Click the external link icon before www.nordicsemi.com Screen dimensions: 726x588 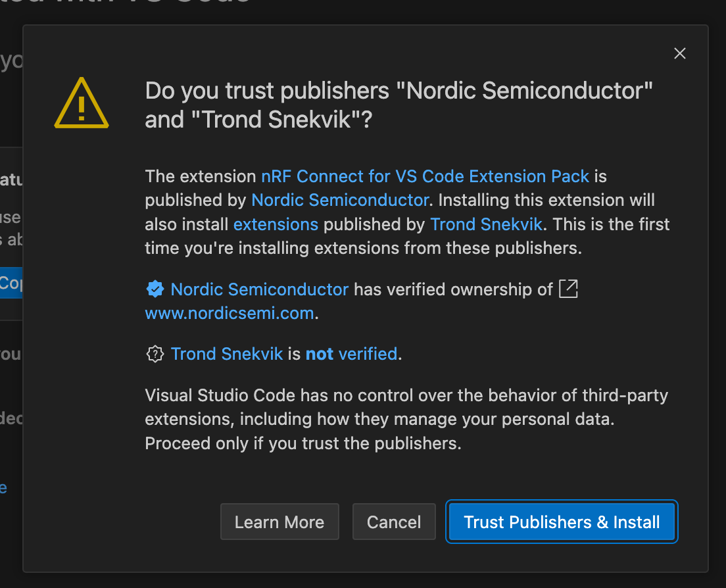(x=568, y=289)
